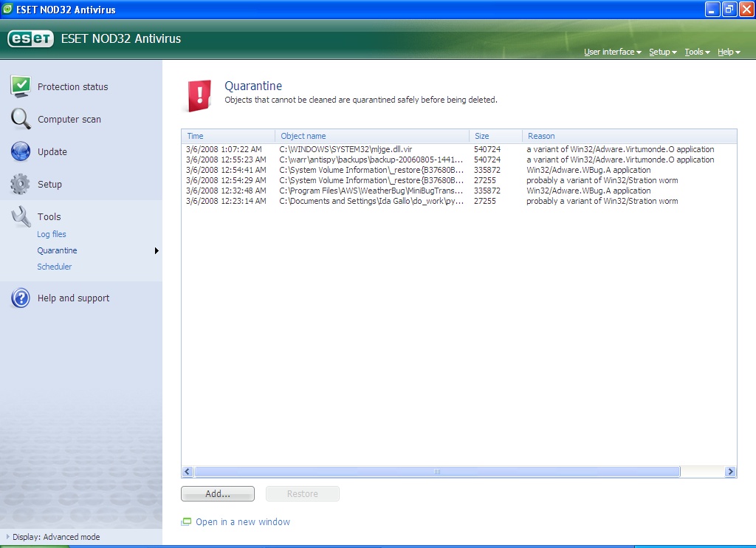Sort list by Reason column header
The image size is (756, 548).
[630, 136]
